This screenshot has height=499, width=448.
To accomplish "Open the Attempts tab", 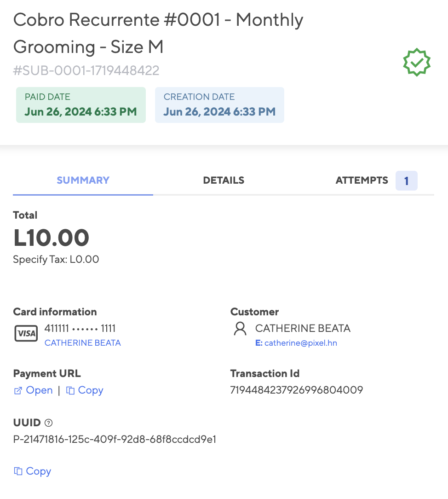I will coord(362,180).
